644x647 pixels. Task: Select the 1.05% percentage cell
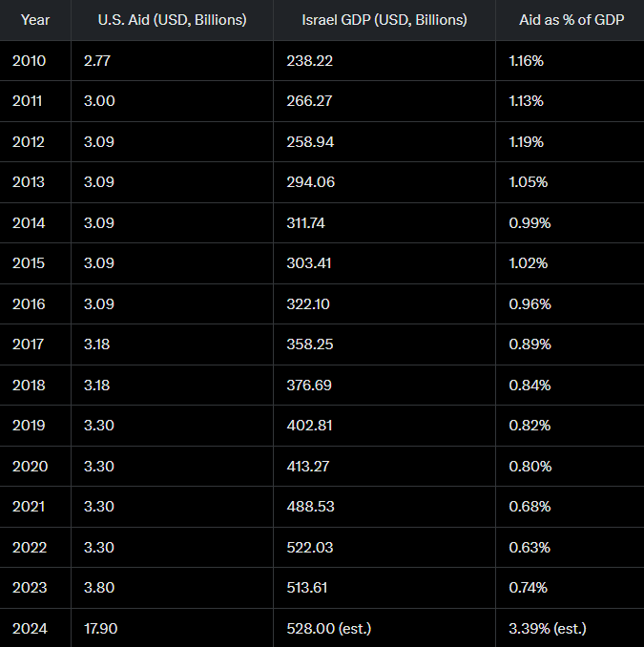pos(528,182)
